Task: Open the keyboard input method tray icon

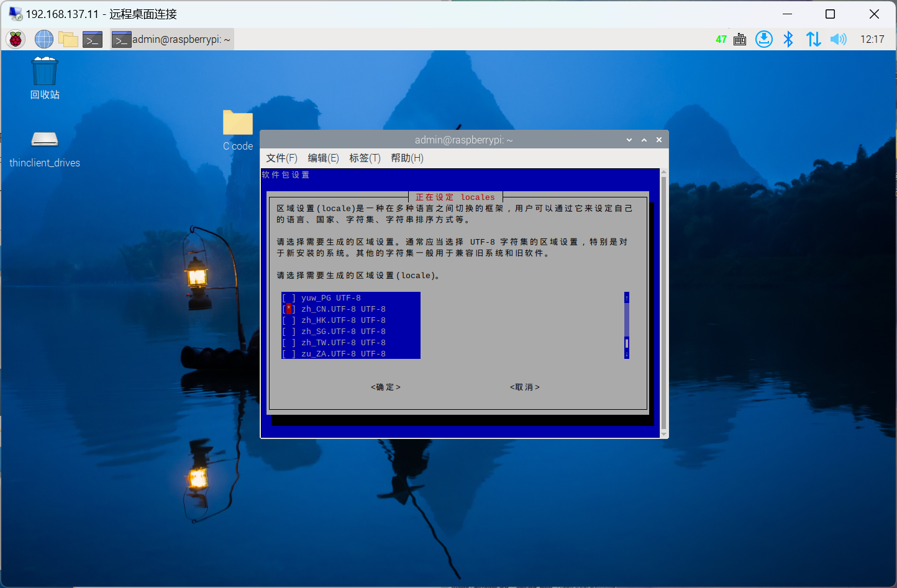Action: coord(740,39)
